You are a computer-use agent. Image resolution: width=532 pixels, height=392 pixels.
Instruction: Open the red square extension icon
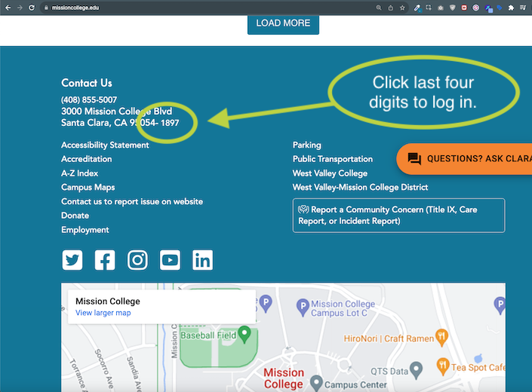pyautogui.click(x=464, y=8)
